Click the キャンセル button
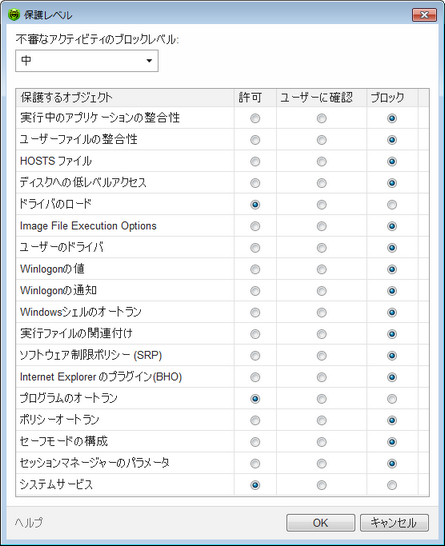445x546 pixels. [x=394, y=523]
